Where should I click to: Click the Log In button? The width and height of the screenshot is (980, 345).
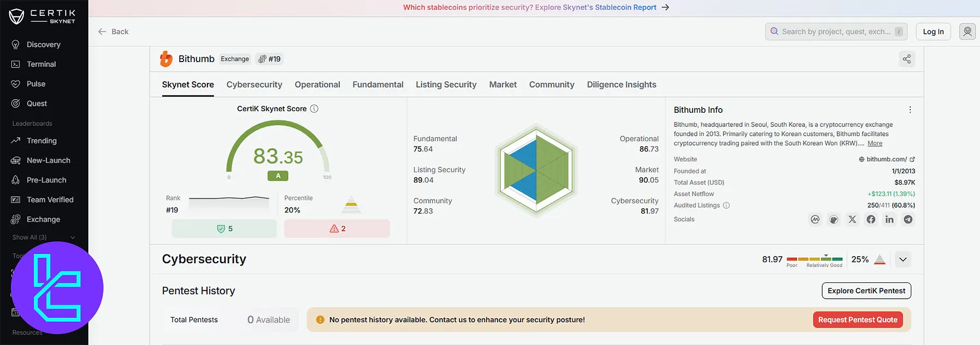(933, 32)
